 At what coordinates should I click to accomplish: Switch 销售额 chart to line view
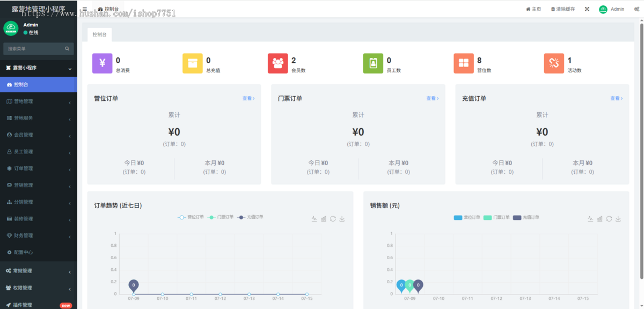click(591, 219)
